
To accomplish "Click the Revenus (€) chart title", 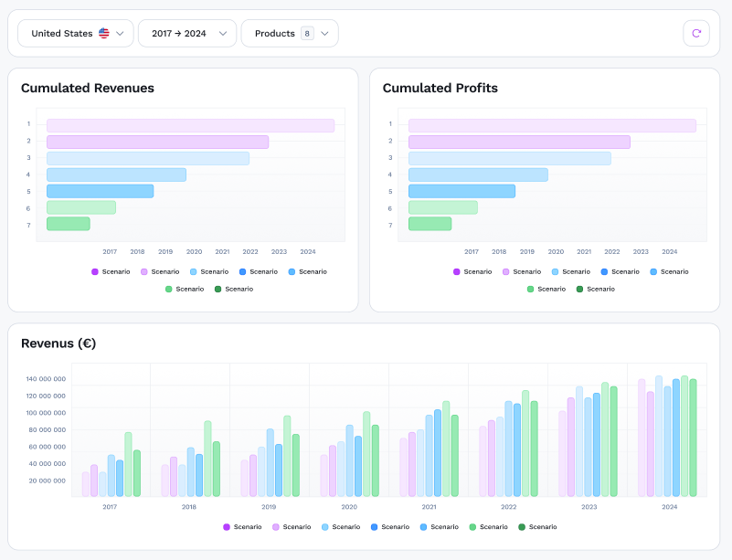I will 58,343.
